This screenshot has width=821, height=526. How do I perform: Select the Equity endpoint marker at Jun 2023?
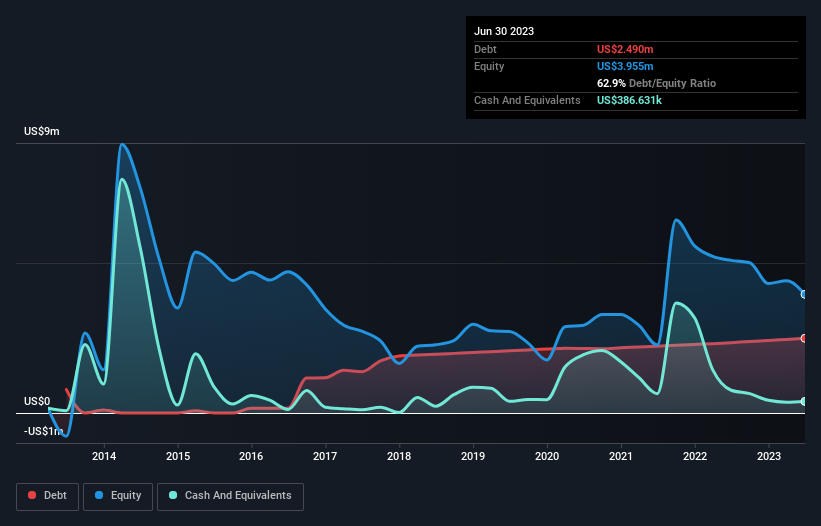pos(804,295)
